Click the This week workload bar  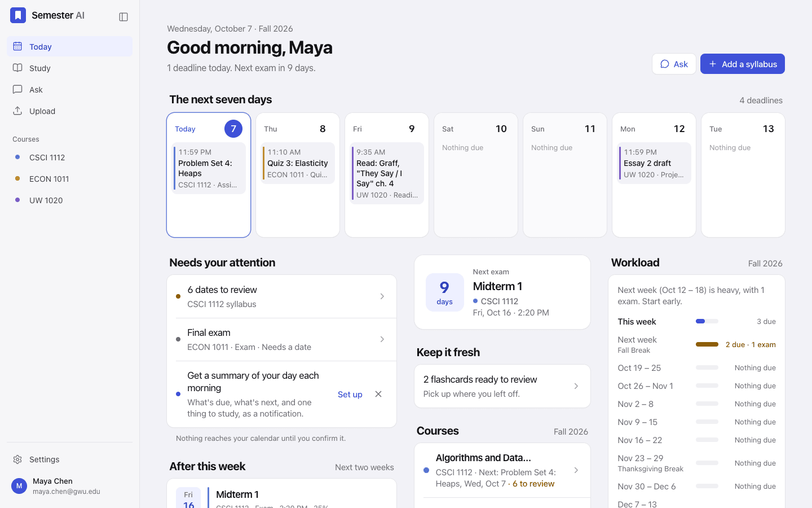[707, 321]
